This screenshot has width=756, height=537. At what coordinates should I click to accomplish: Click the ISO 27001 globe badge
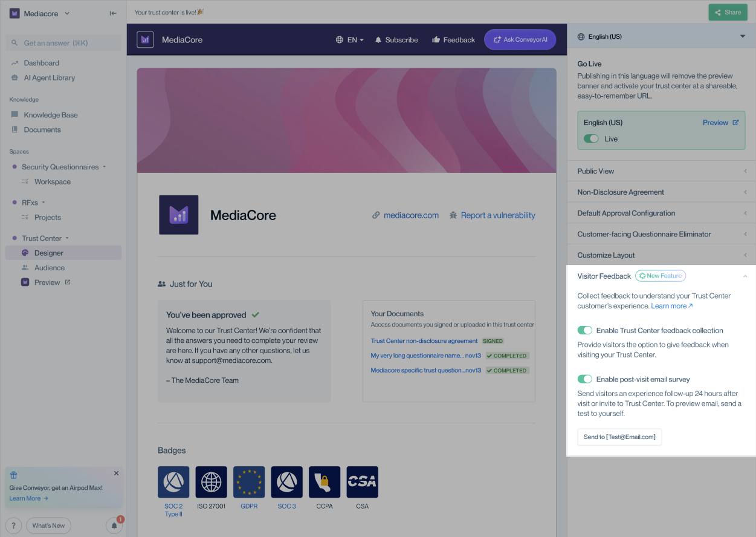[x=211, y=482]
